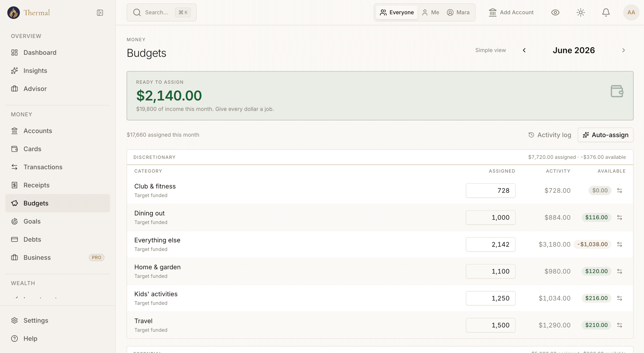Collapse the Discretionary group header
The height and width of the screenshot is (353, 644).
(x=380, y=157)
